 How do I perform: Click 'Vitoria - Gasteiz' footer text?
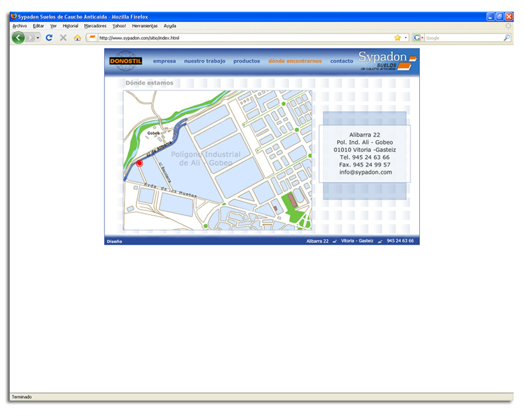[x=357, y=241]
